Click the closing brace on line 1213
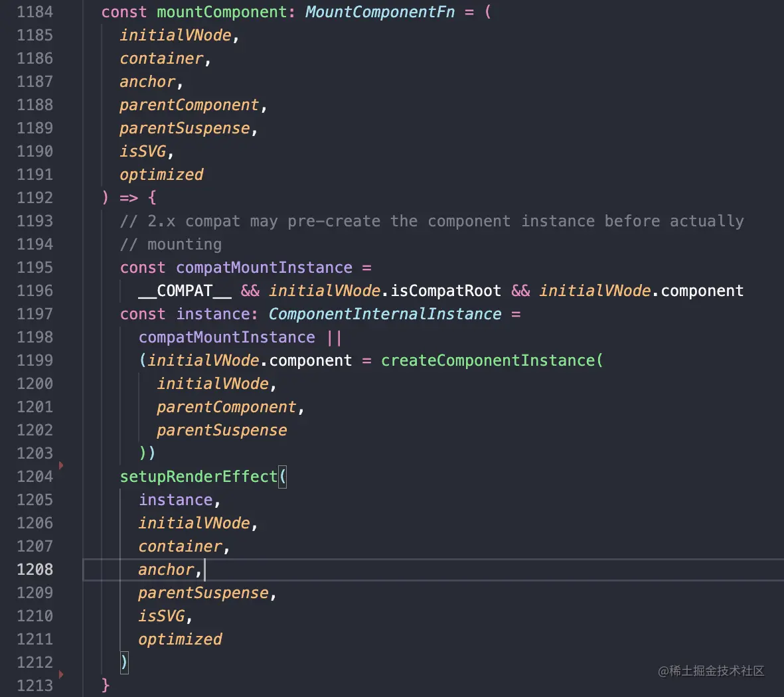Screen dimensions: 784x697 click(106, 686)
